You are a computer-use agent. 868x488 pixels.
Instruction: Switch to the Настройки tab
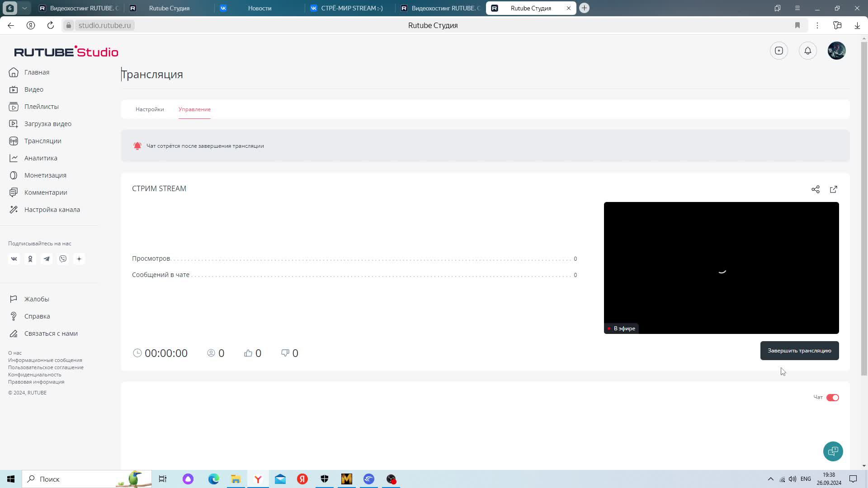tap(150, 109)
